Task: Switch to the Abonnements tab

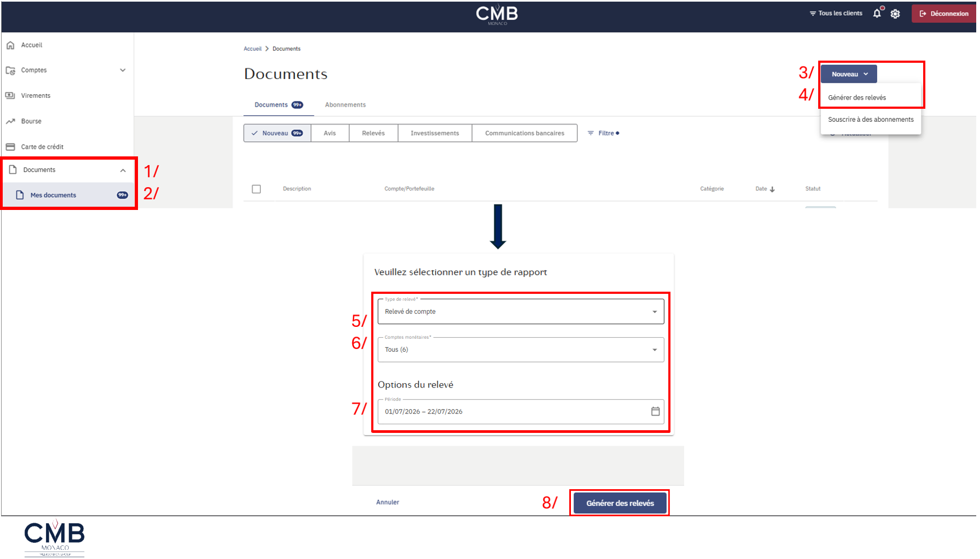Action: point(345,105)
